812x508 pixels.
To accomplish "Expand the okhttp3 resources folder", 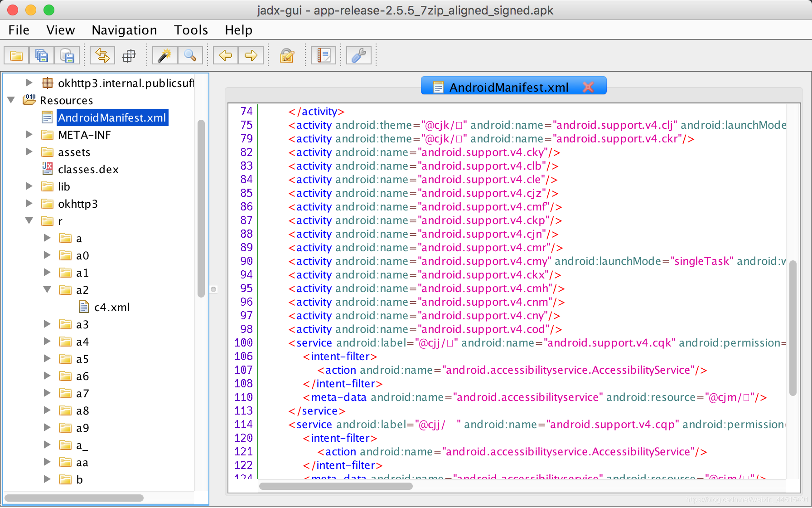I will (x=29, y=203).
